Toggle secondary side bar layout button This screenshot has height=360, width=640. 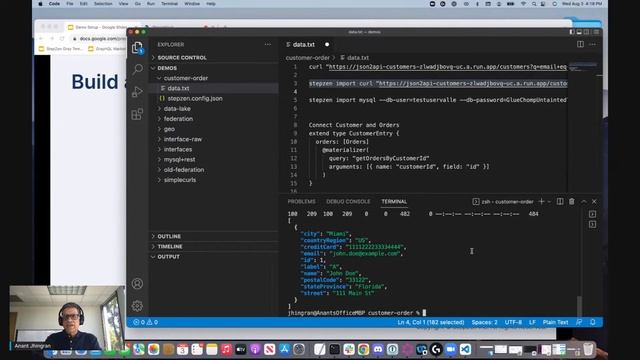pos(587,32)
